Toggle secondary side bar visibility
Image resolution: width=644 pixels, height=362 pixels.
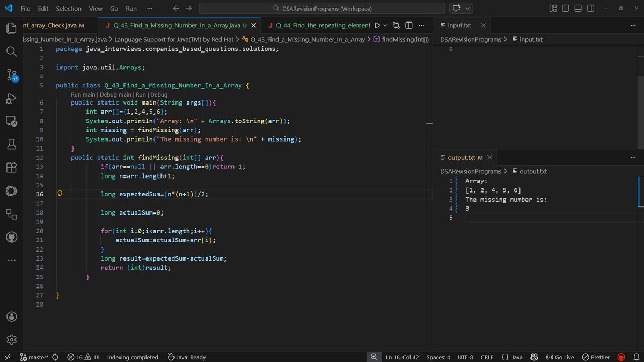click(x=590, y=9)
